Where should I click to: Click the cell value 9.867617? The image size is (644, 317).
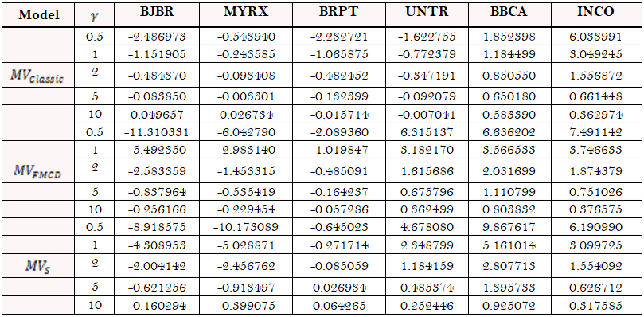[509, 227]
